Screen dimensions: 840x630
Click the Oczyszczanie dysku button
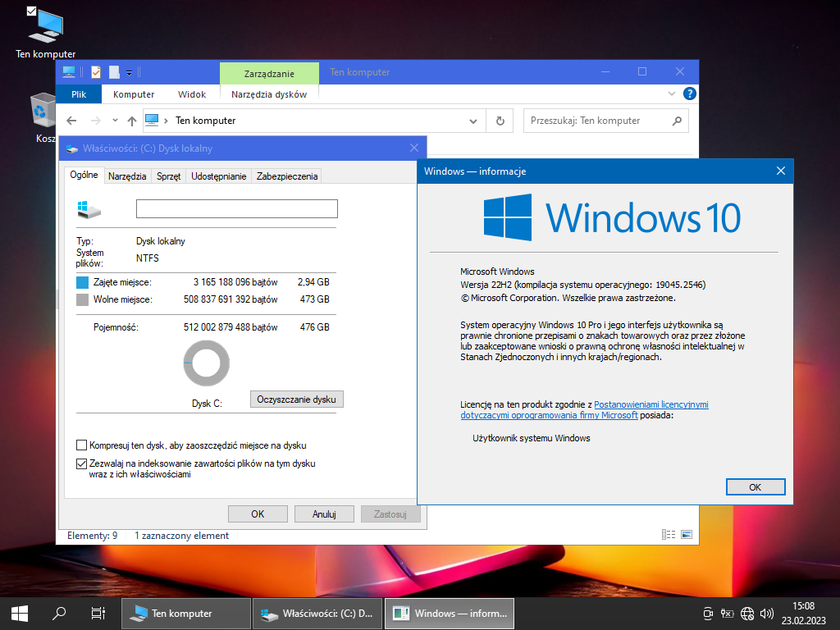(x=296, y=399)
